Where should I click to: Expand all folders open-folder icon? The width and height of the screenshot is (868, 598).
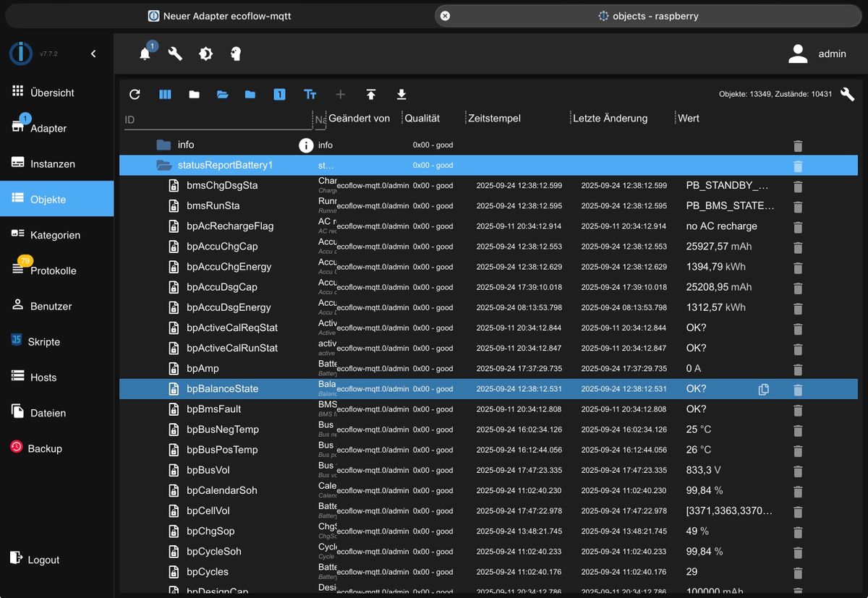click(x=222, y=94)
